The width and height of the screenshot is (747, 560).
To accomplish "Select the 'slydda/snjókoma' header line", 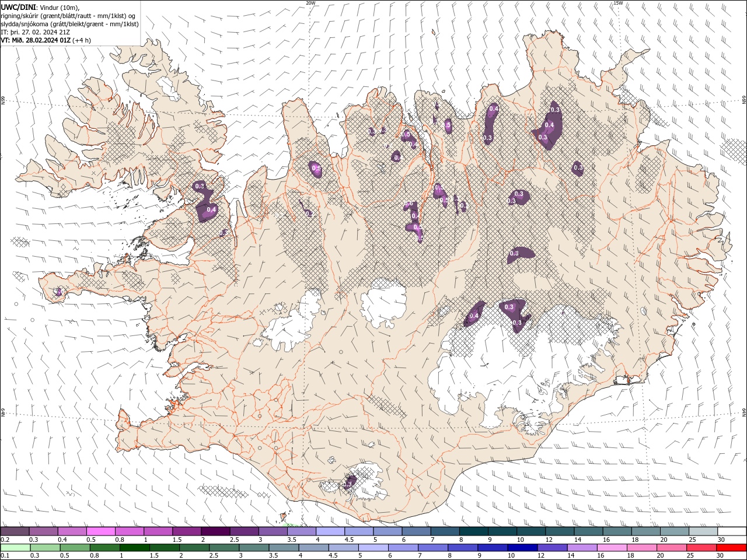I will click(x=69, y=24).
